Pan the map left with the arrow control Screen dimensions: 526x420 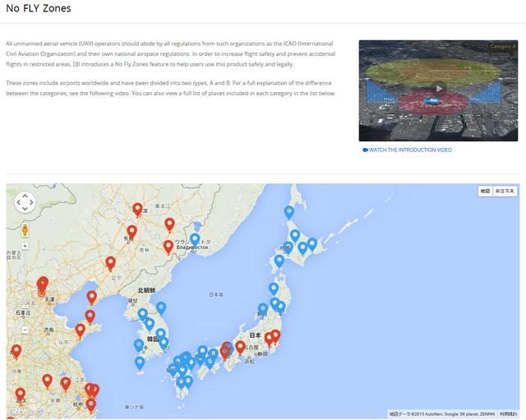pyautogui.click(x=19, y=202)
